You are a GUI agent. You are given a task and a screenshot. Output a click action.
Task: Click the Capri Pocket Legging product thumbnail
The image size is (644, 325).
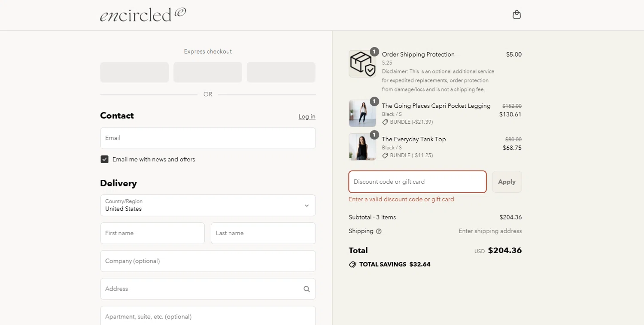pyautogui.click(x=362, y=113)
